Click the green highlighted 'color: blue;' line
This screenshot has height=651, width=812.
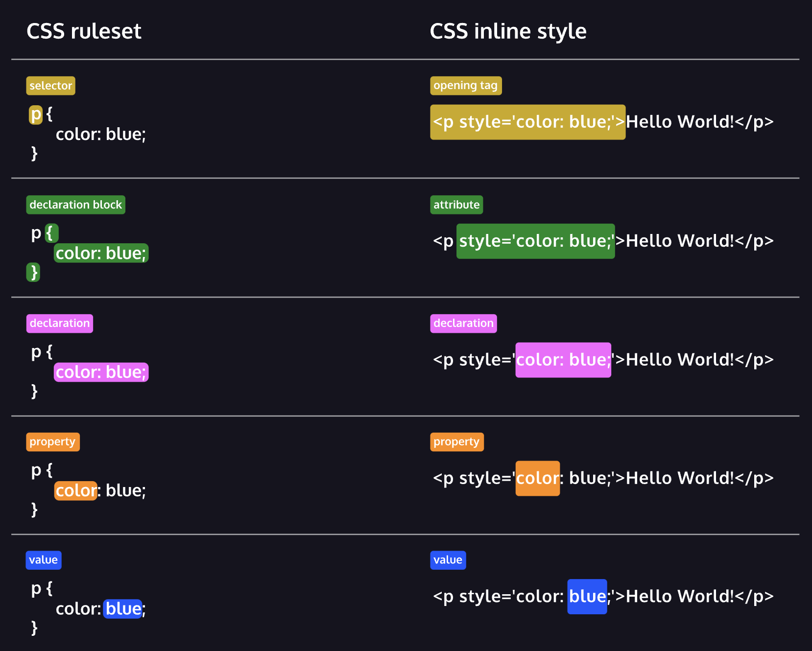click(x=101, y=253)
